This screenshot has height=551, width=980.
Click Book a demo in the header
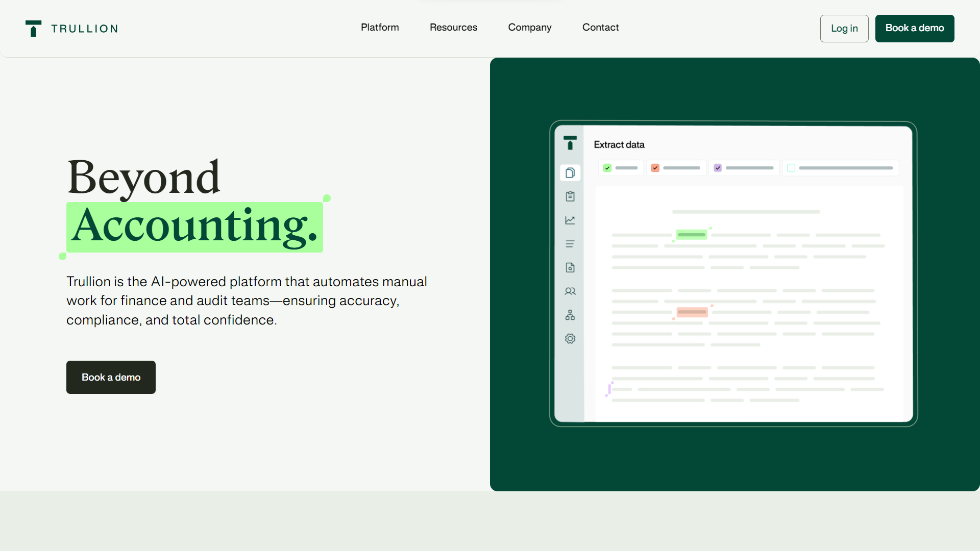pyautogui.click(x=915, y=29)
